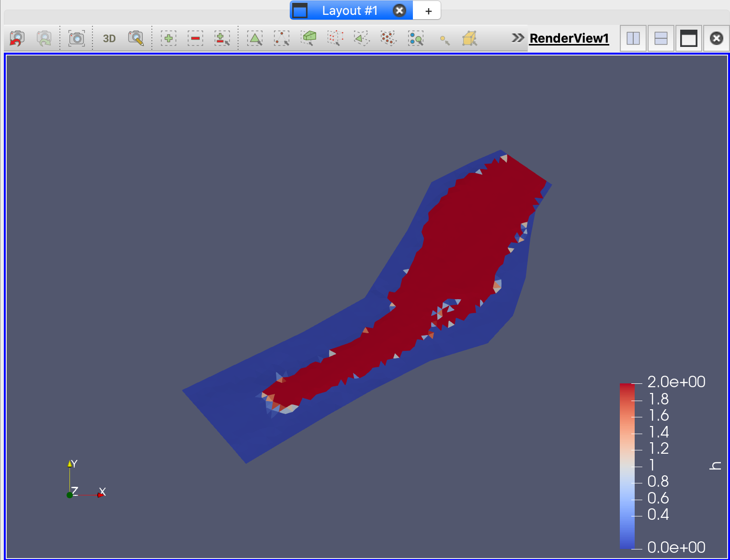The height and width of the screenshot is (560, 730).
Task: Activate the select block tool
Action: [x=416, y=38]
